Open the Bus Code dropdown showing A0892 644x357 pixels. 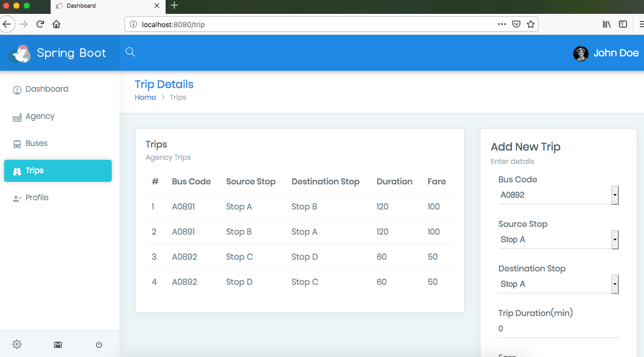click(x=558, y=195)
